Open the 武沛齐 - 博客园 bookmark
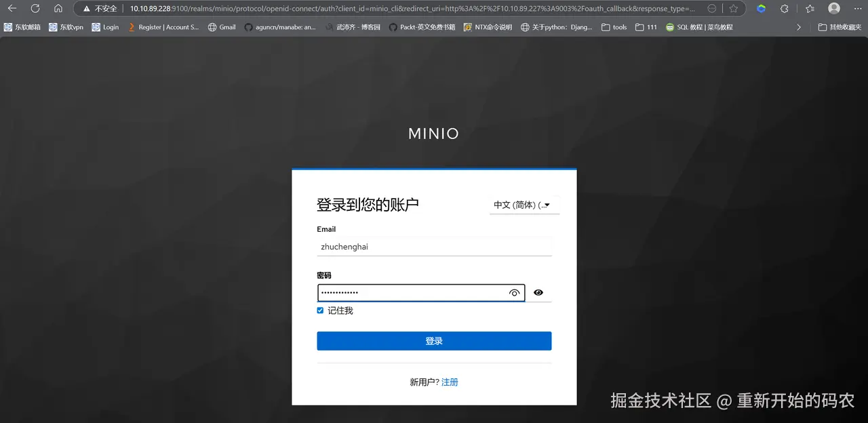The height and width of the screenshot is (423, 868). tap(353, 27)
